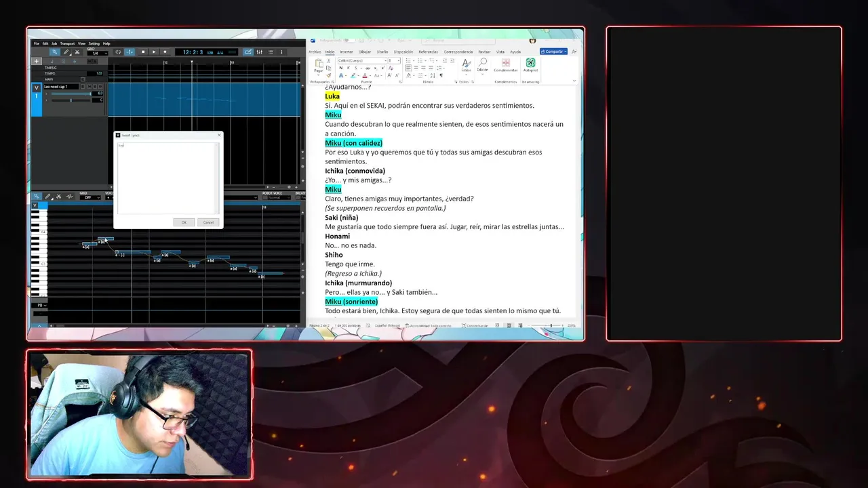Open the info icon in VOCALOID toolbar
Image resolution: width=868 pixels, height=488 pixels.
[281, 52]
